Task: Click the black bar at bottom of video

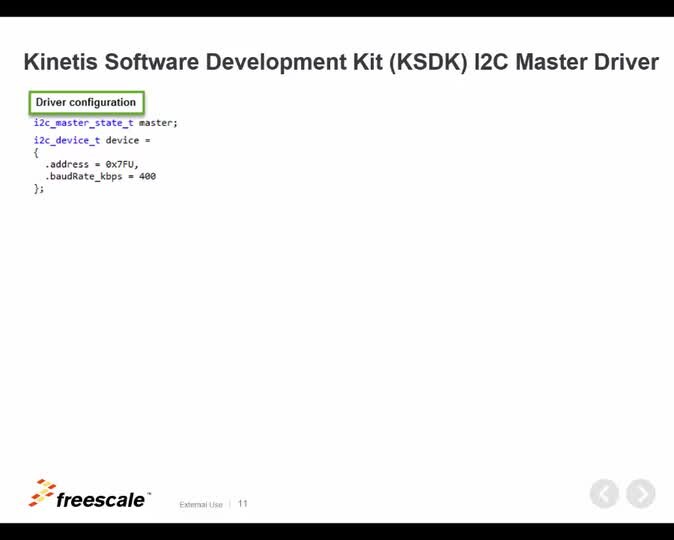Action: [337, 531]
